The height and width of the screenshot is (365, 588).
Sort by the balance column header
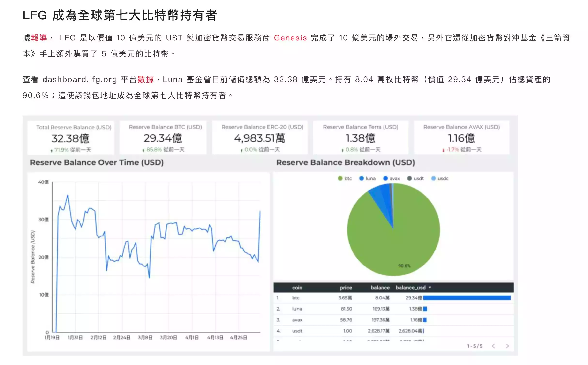coord(380,288)
